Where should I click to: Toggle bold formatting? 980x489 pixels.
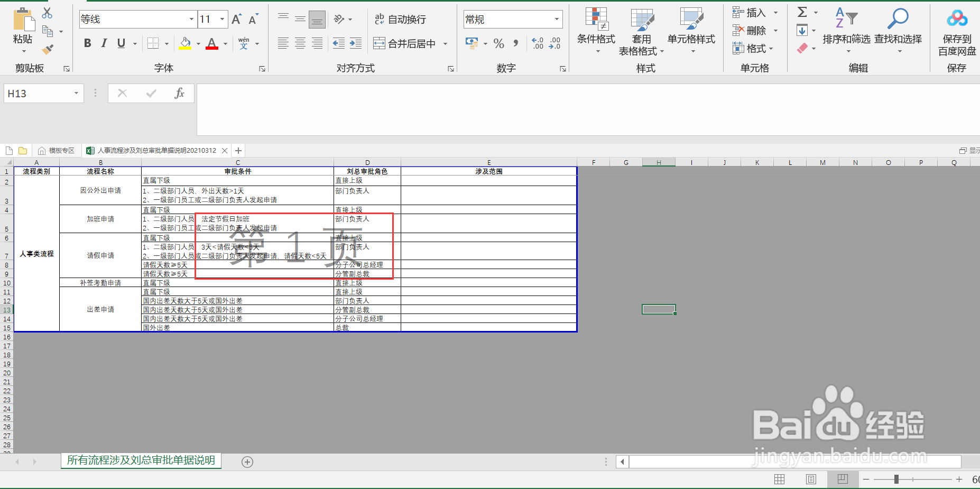point(88,43)
